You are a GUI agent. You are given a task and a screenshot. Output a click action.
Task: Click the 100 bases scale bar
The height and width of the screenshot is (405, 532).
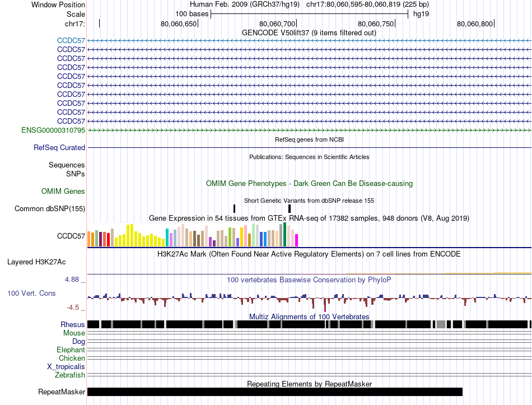309,14
